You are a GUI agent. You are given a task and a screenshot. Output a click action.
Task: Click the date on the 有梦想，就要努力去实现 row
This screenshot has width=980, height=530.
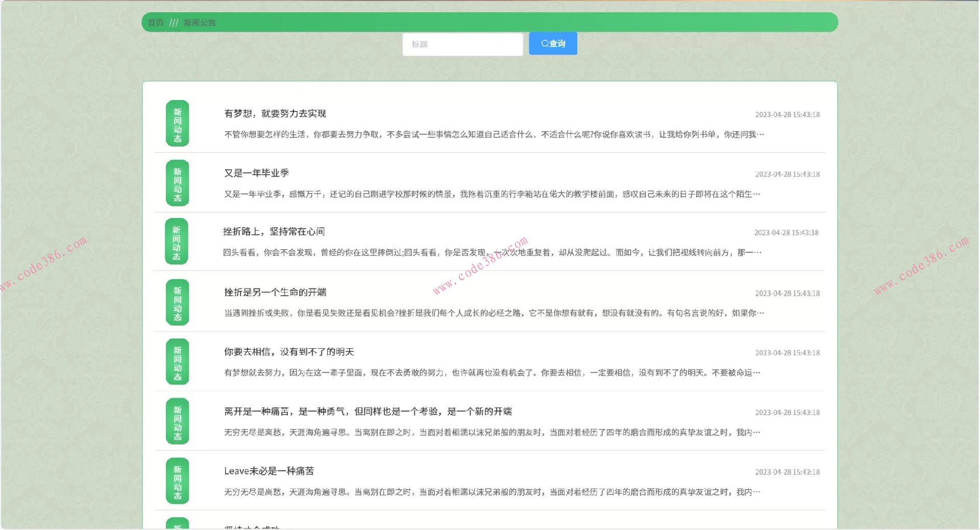[788, 115]
